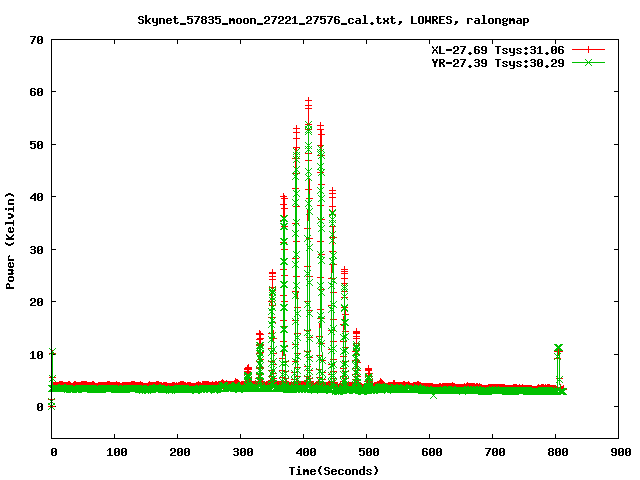Click x-axis tick label 600
This screenshot has height=480, width=640.
432,452
